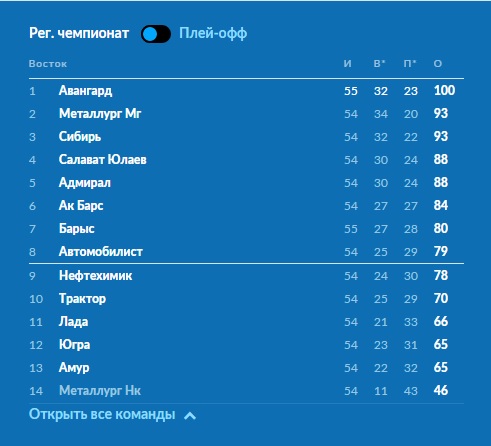491x446 pixels.
Task: Click the Открыть все команды link
Action: 102,414
